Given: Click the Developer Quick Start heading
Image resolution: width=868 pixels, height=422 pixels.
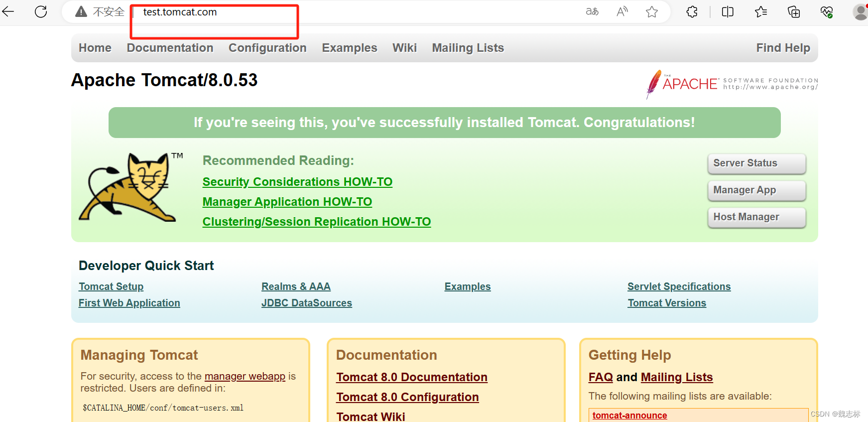Looking at the screenshot, I should (146, 266).
